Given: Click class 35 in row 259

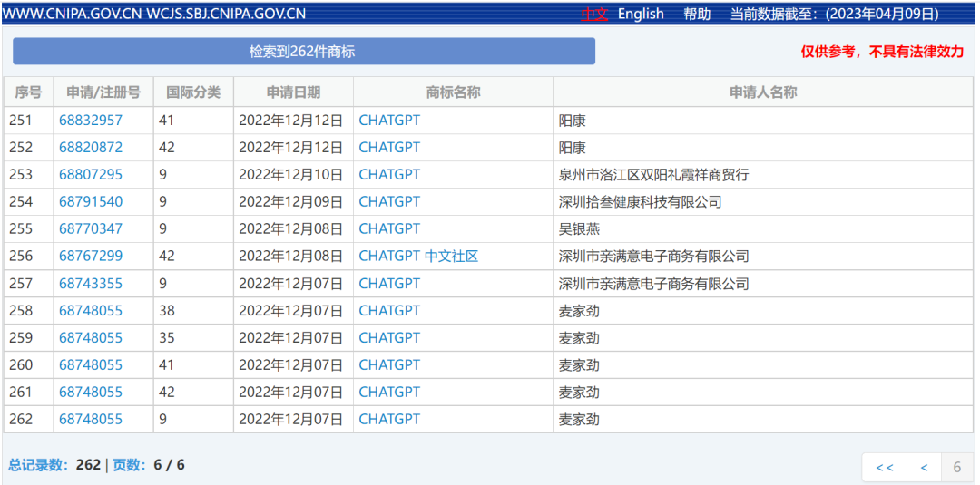Looking at the screenshot, I should (167, 338).
